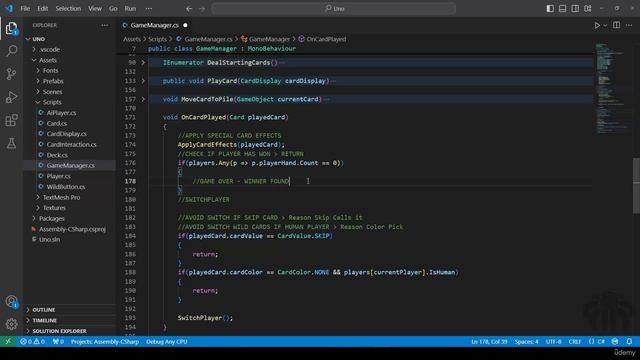Open the Extensions view
Viewport: 640px width, 360px height.
[11, 120]
